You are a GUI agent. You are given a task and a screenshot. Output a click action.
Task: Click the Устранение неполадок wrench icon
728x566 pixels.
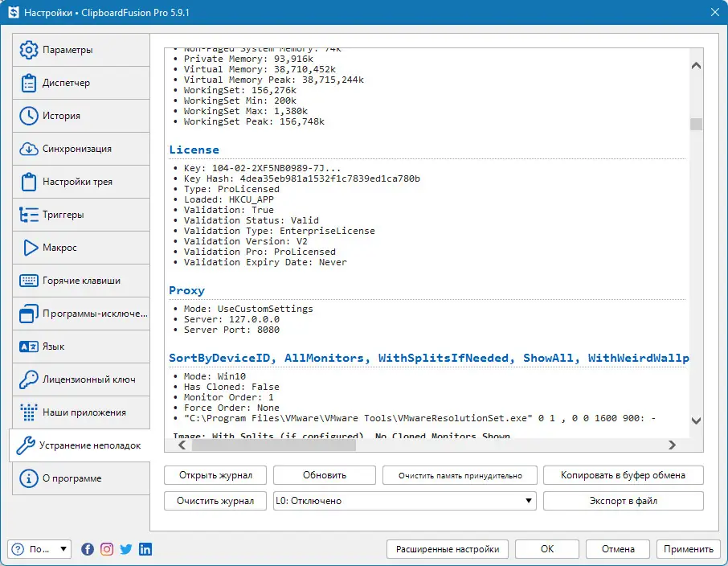tap(26, 445)
